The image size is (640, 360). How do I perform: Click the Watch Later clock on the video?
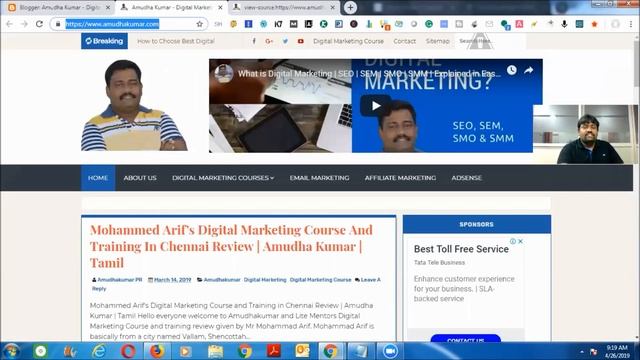(x=511, y=70)
